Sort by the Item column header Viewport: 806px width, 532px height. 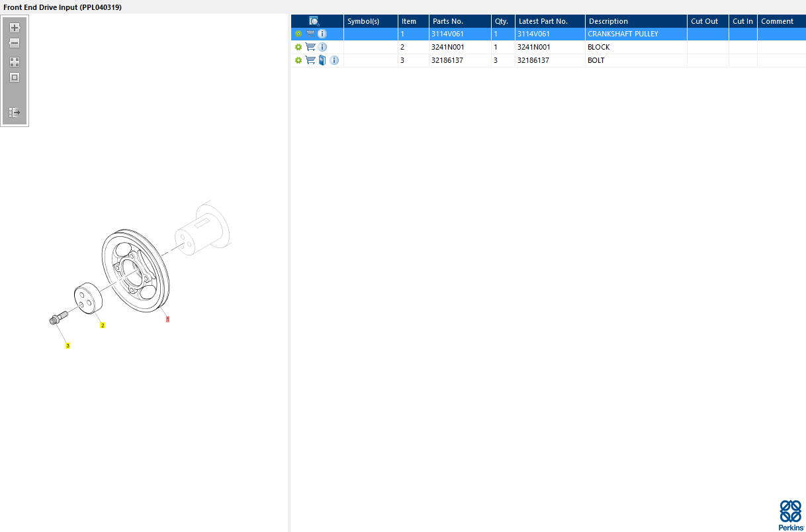pos(414,21)
